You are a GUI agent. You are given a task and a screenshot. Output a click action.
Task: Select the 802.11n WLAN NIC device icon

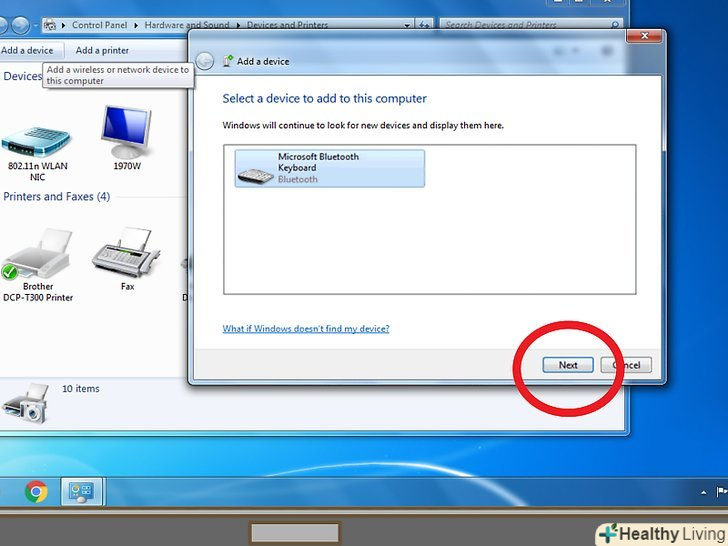point(36,153)
